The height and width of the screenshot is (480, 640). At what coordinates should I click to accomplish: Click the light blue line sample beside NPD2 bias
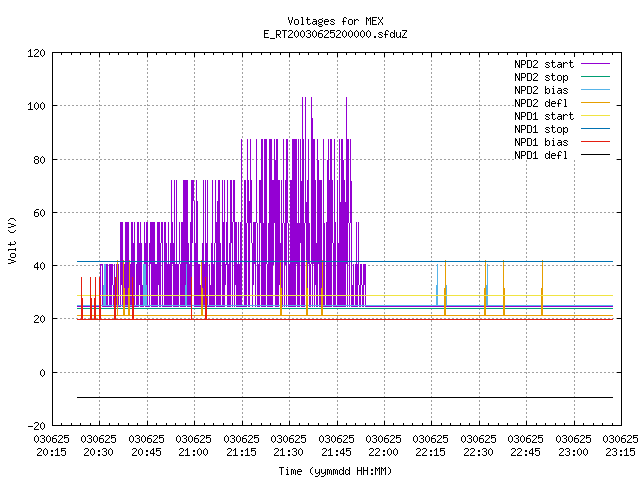click(595, 89)
